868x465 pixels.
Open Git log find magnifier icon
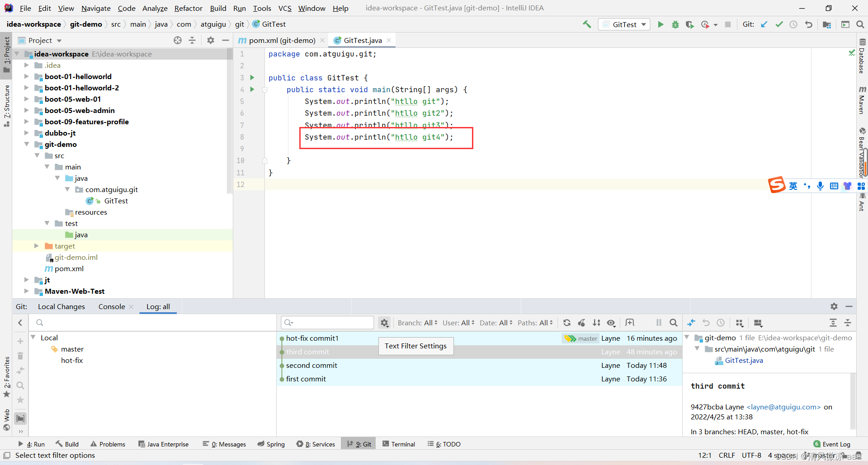point(674,323)
